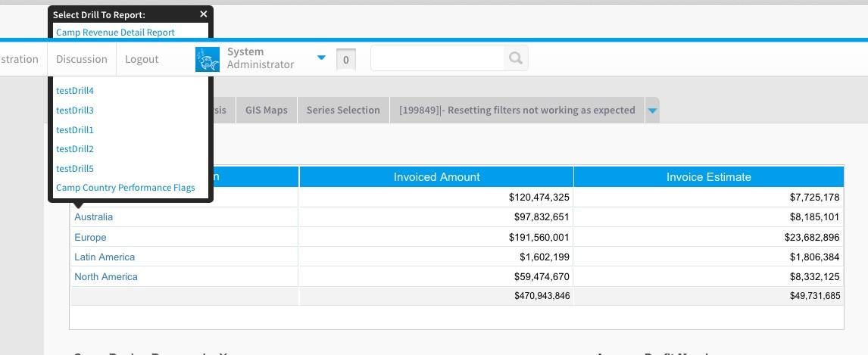Expand the more tabs dropdown arrow

click(652, 111)
